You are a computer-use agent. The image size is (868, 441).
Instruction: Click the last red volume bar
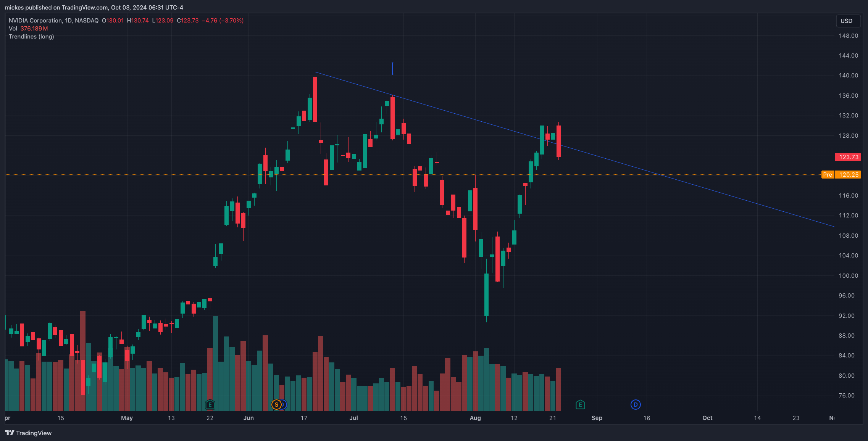click(x=558, y=389)
